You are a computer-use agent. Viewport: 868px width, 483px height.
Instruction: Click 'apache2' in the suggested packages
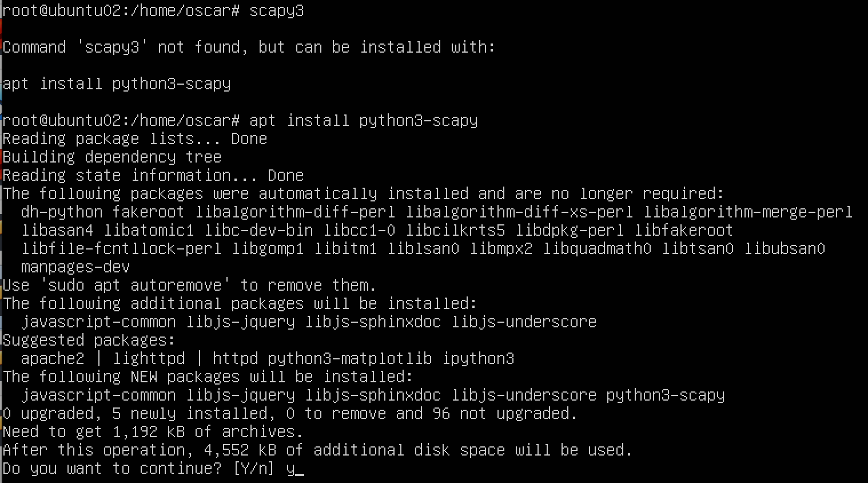point(52,358)
